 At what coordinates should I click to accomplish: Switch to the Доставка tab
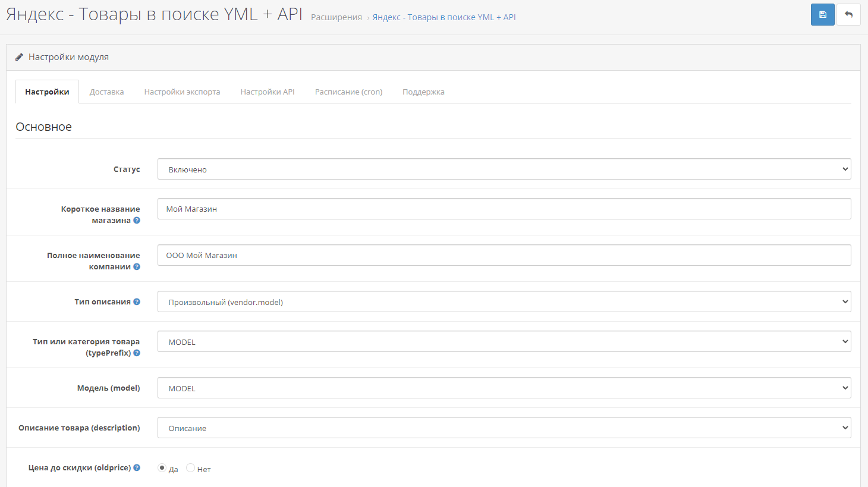107,92
